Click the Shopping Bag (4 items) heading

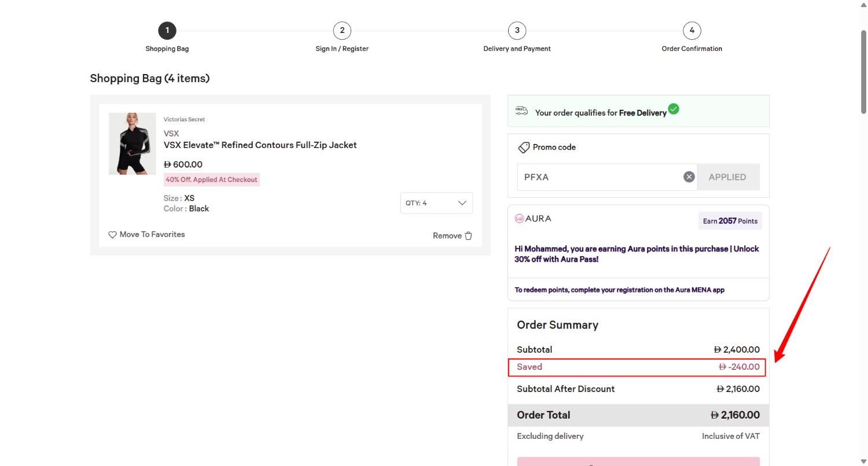pos(150,78)
